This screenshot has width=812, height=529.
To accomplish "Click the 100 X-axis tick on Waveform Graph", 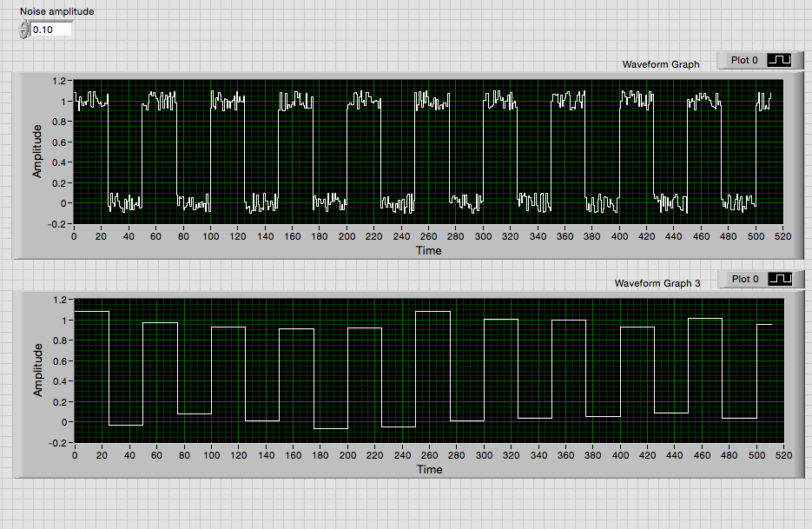I will [210, 236].
